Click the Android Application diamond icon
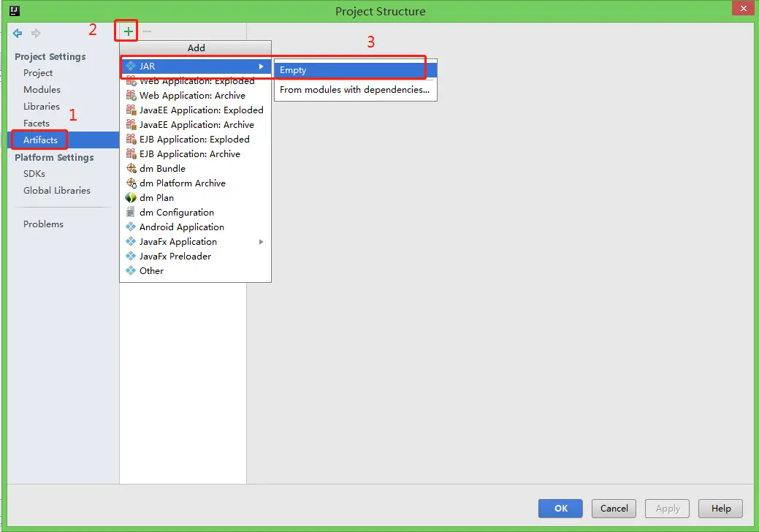Screen dimensions: 759x532 pos(131,227)
